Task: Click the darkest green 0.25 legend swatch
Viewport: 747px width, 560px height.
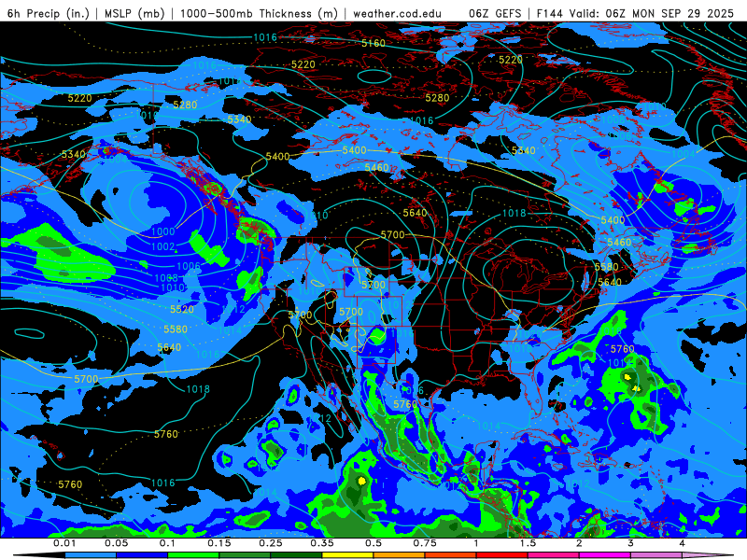Action: coord(296,555)
